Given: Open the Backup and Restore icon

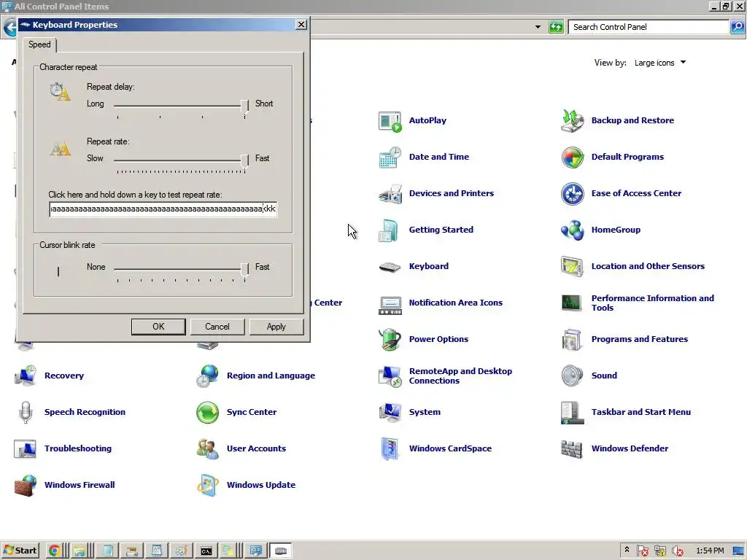Looking at the screenshot, I should pyautogui.click(x=572, y=121).
